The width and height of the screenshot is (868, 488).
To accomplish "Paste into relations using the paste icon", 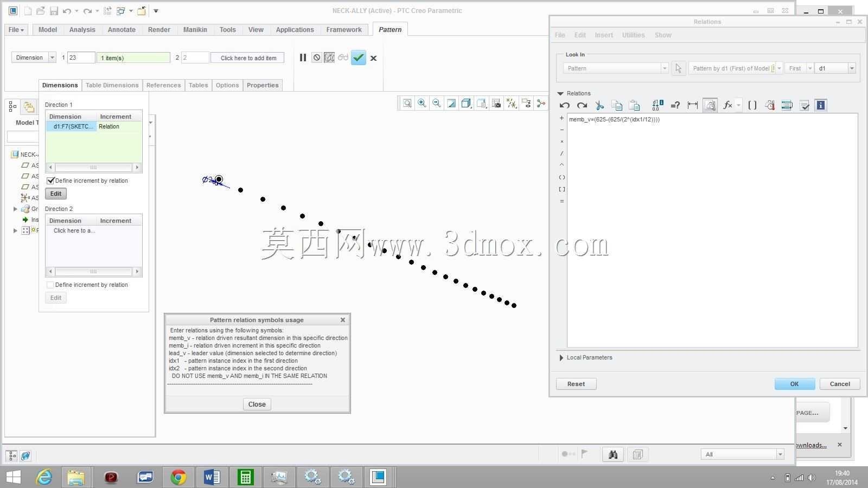I will coord(634,105).
